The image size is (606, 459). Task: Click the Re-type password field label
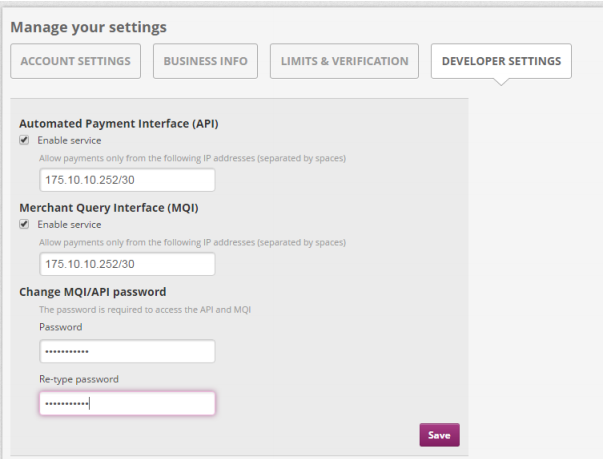pos(79,379)
